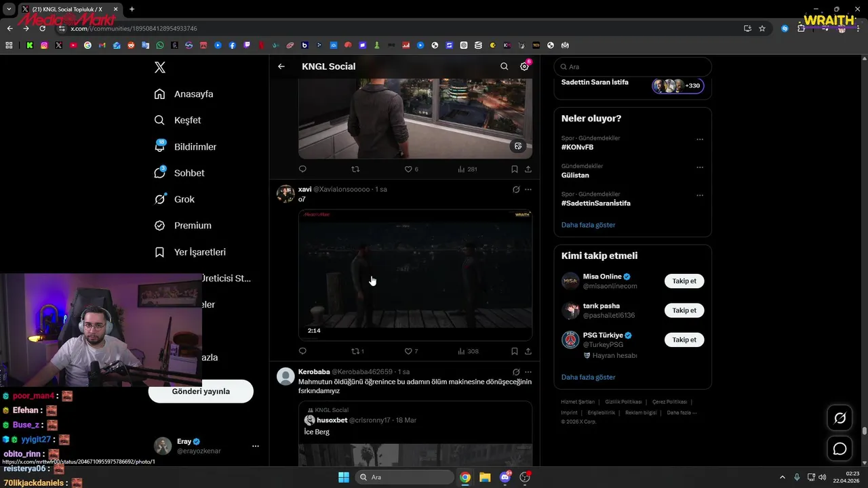Repost the post with 6 likes

355,169
